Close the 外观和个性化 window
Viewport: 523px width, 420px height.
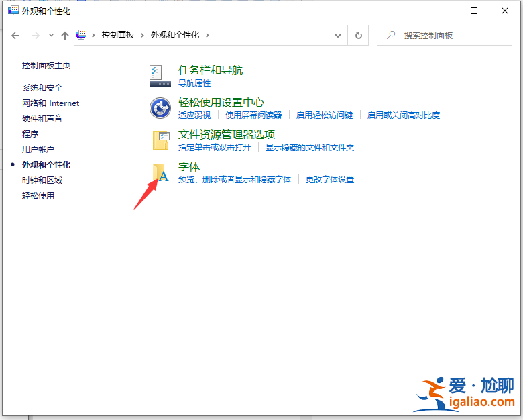pos(505,11)
